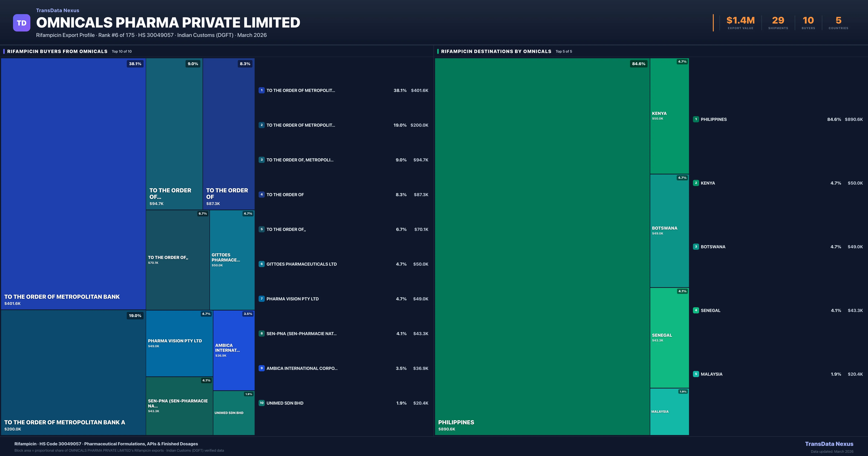Click the 84.6% badge on Philippines block
Image resolution: width=868 pixels, height=456 pixels.
639,64
